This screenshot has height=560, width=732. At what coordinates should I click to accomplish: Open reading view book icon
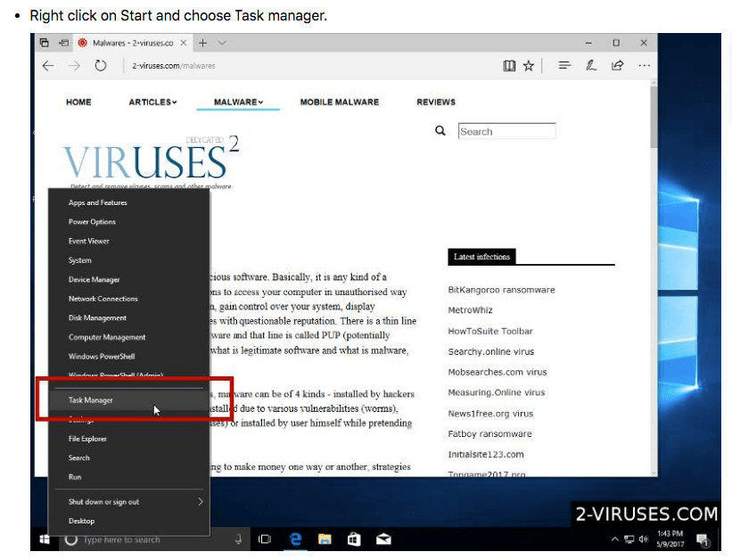(509, 66)
